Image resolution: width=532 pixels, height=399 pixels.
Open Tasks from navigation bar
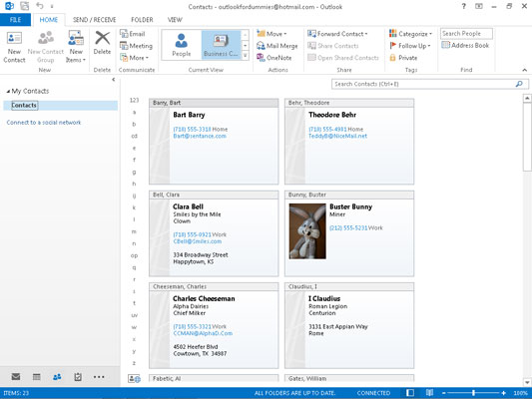coord(78,377)
